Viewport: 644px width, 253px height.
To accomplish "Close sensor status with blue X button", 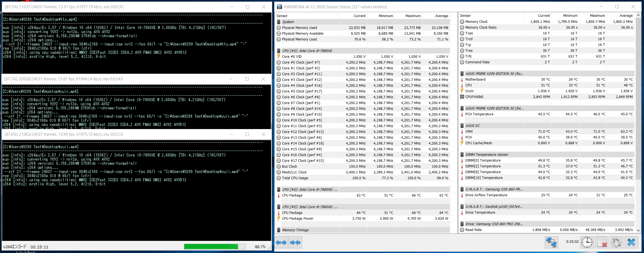I will point(631,243).
